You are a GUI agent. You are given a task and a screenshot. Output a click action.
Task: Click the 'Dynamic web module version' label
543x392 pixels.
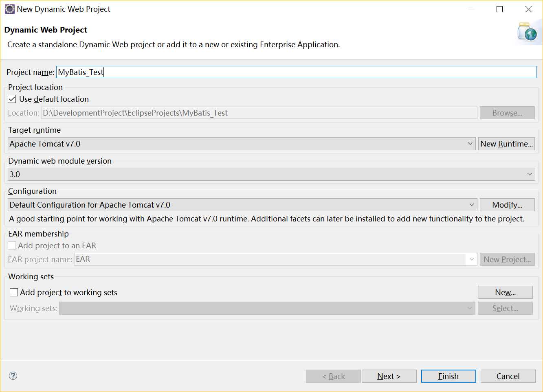click(x=60, y=161)
